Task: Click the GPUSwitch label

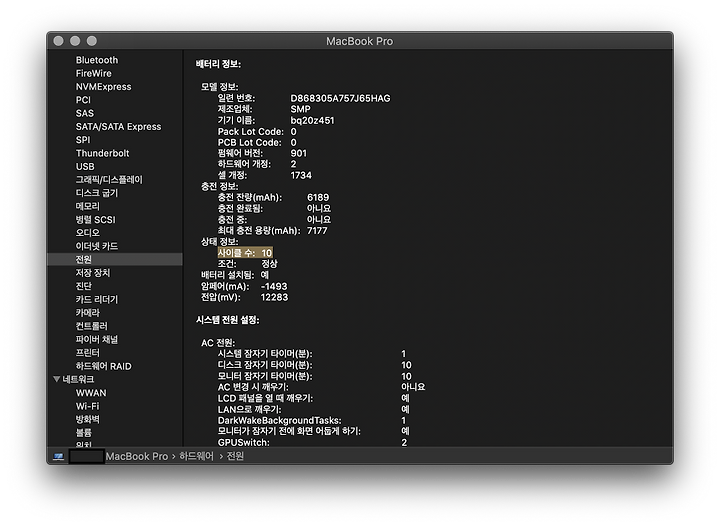Action: click(243, 442)
